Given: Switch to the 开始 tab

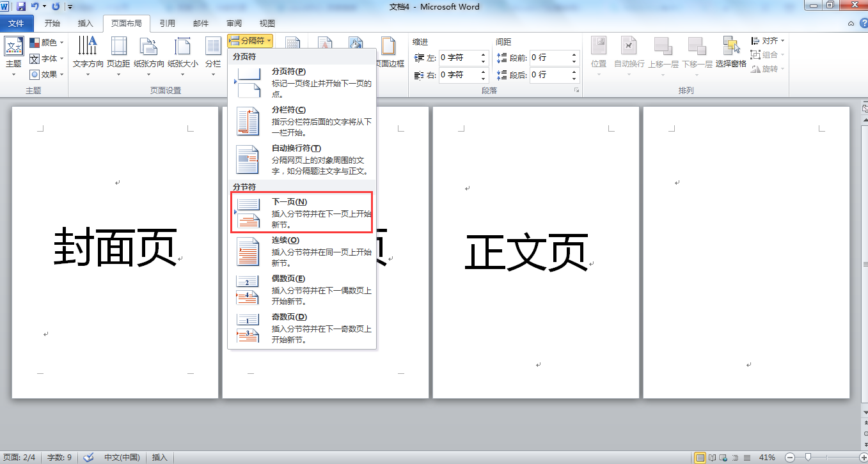Looking at the screenshot, I should 52,24.
